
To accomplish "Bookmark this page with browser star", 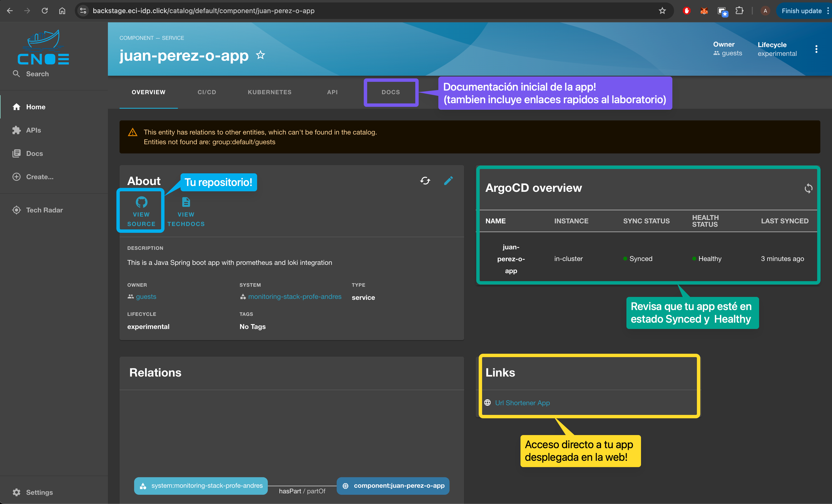I will [662, 11].
